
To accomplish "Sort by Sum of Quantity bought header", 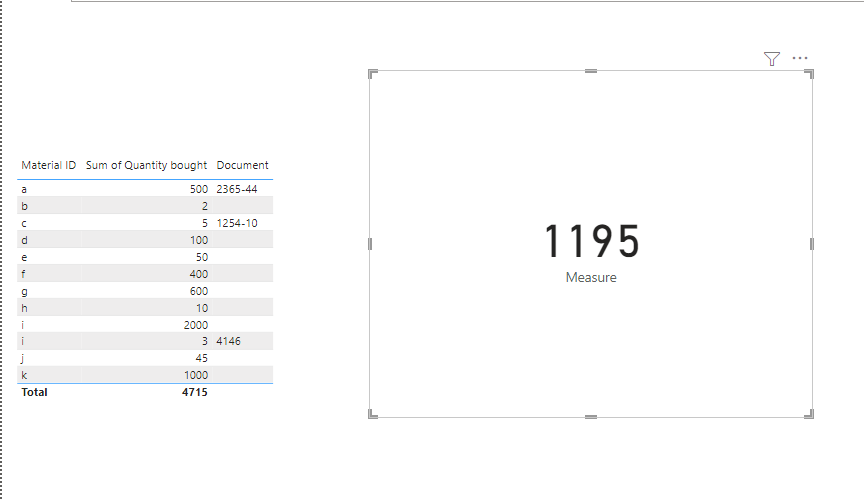I will [x=146, y=165].
